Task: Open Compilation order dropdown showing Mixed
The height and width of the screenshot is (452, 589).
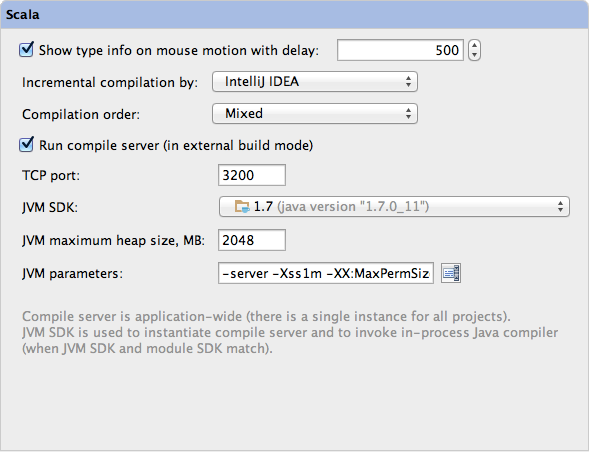Action: 315,113
